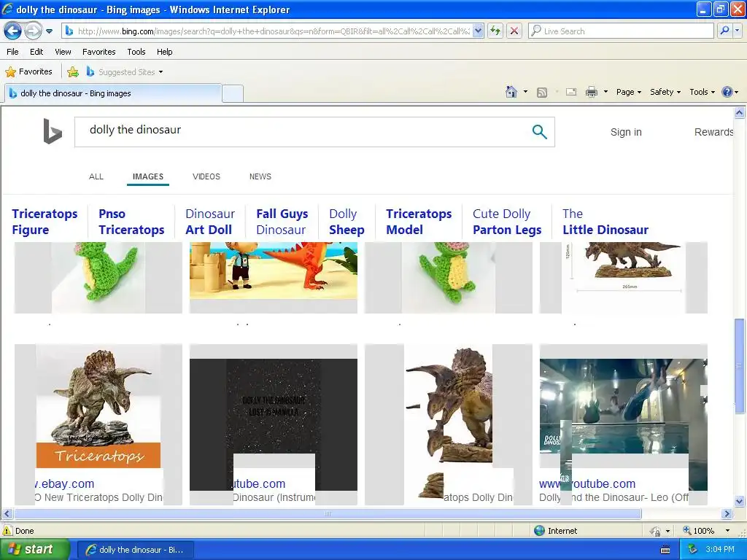This screenshot has height=560, width=747.
Task: Click Dinosaur Art Doll suggestion
Action: [210, 222]
